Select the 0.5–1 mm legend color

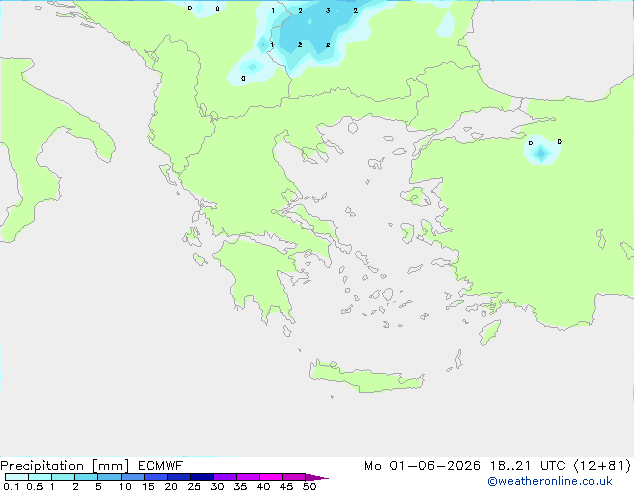(x=40, y=477)
